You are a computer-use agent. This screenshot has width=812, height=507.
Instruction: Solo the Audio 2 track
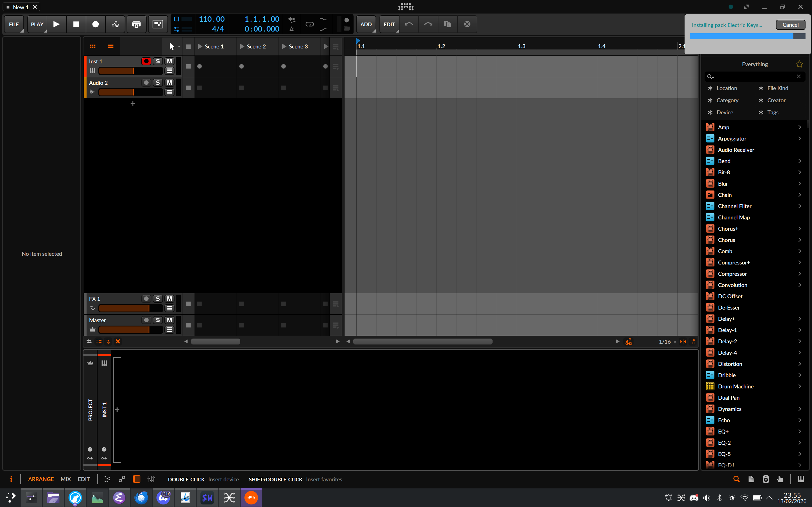(158, 83)
